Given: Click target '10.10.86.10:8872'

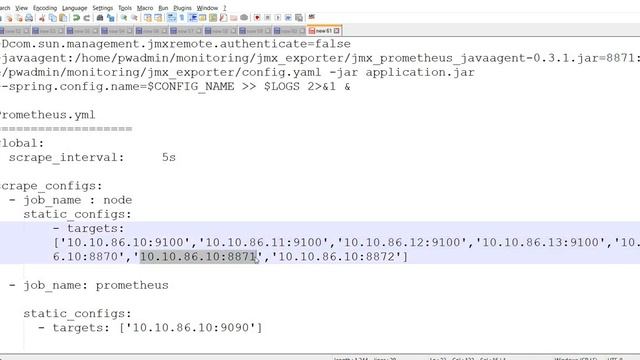Looking at the screenshot, I should [336, 257].
